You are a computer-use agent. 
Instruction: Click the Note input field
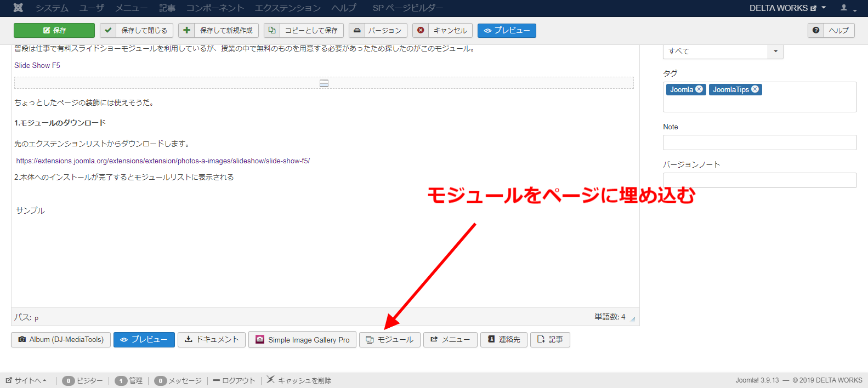click(759, 142)
